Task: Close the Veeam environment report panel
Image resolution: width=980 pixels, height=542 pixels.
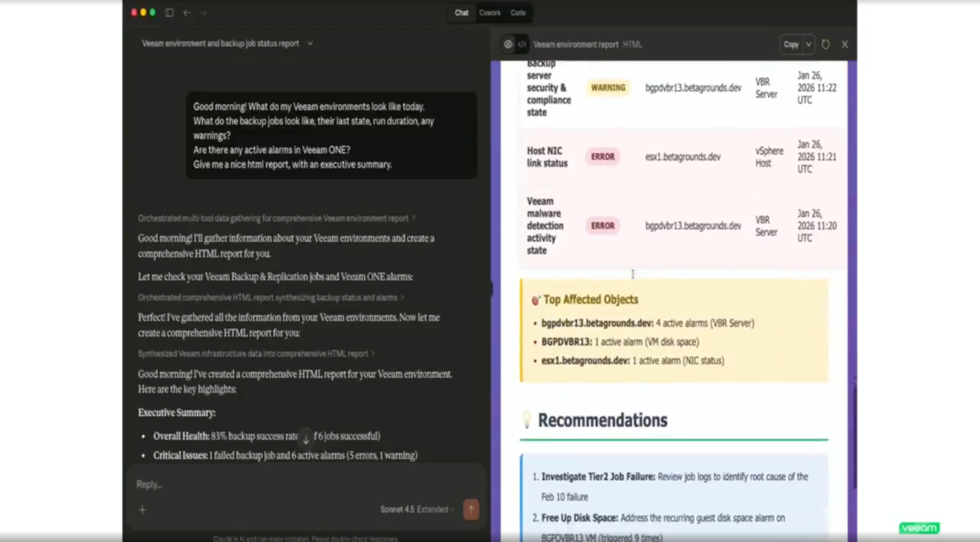Action: click(845, 44)
